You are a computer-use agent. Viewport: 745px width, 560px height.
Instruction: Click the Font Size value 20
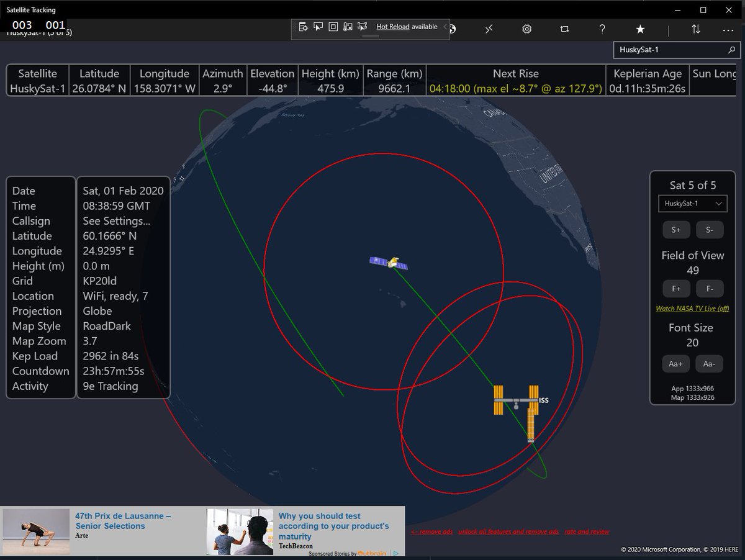(x=692, y=343)
